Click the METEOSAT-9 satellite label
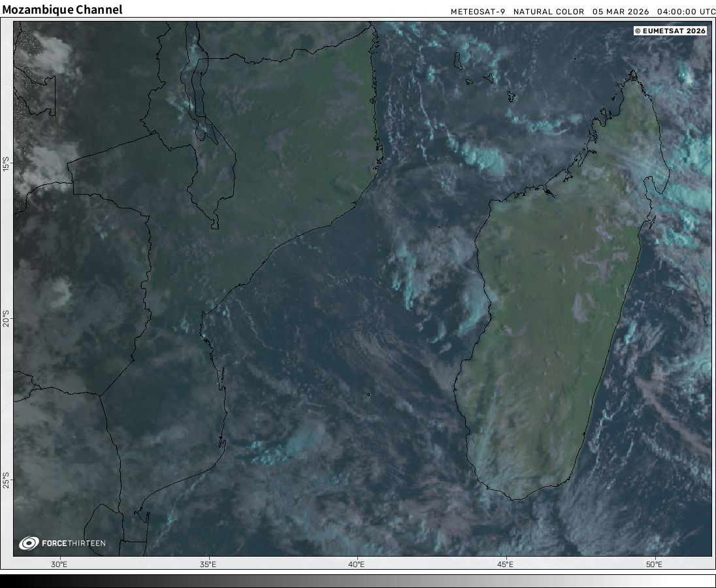The image size is (716, 588). pyautogui.click(x=478, y=12)
